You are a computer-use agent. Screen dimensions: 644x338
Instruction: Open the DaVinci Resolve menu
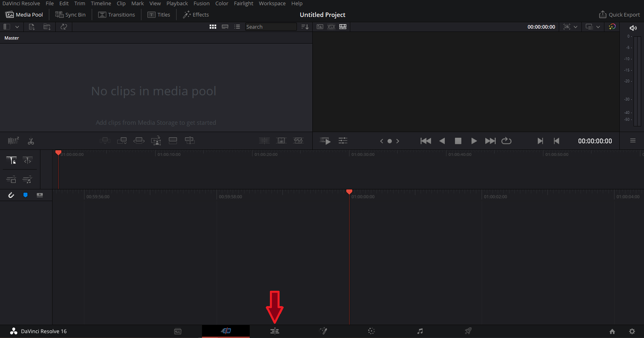pos(21,3)
